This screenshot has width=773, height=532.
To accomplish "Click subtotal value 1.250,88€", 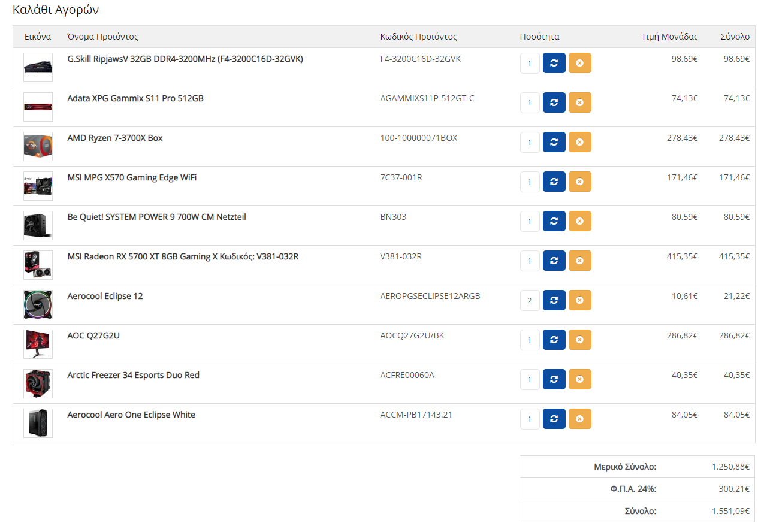I will point(730,467).
